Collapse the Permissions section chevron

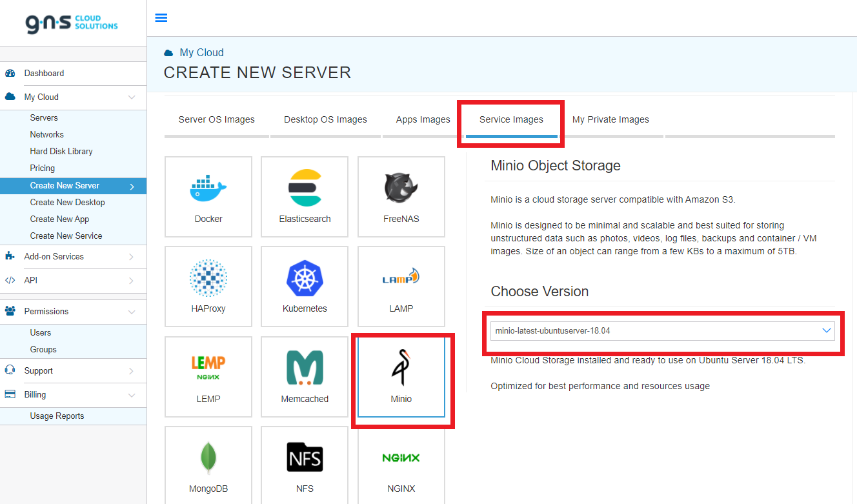pos(132,312)
